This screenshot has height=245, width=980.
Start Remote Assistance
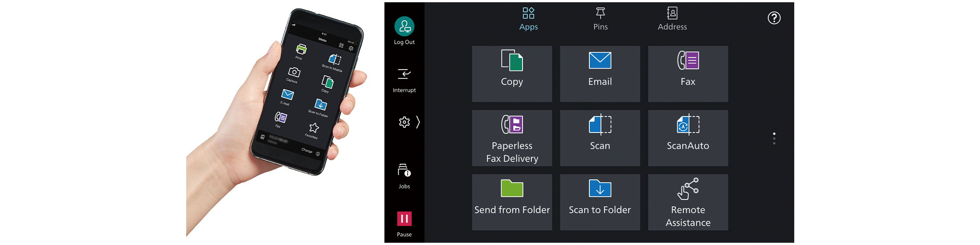(x=688, y=202)
